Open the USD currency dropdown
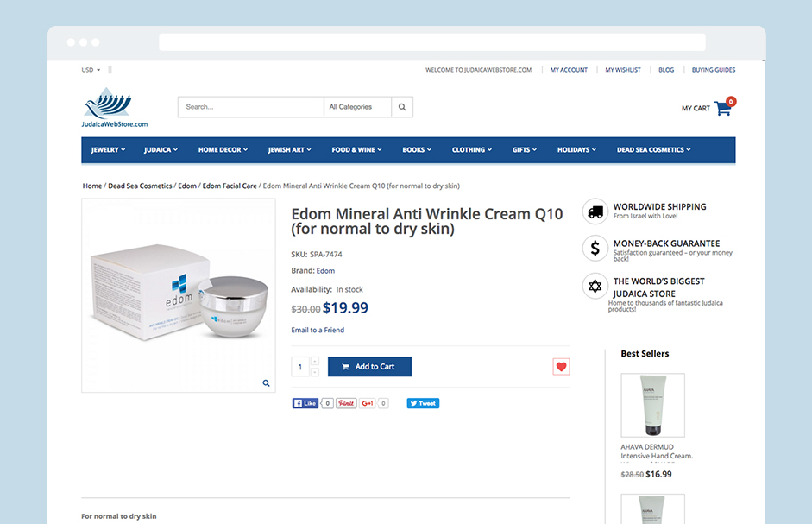Image resolution: width=812 pixels, height=524 pixels. click(91, 69)
